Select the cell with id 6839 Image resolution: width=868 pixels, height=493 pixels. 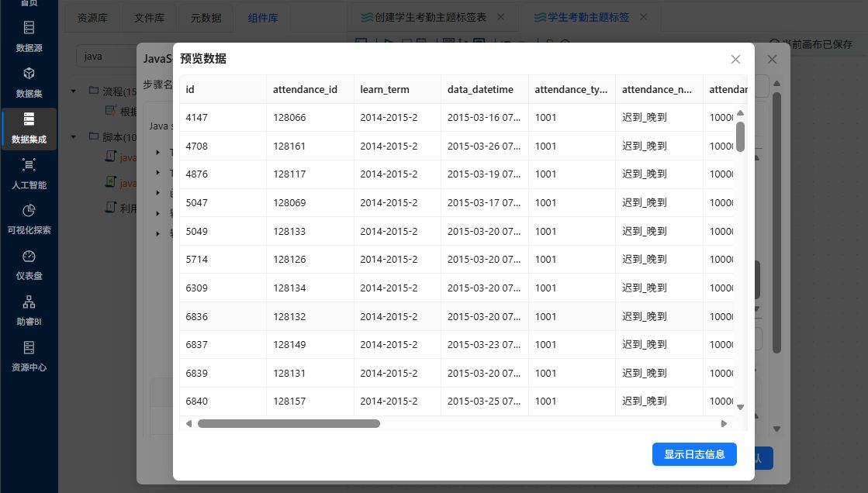pos(223,373)
